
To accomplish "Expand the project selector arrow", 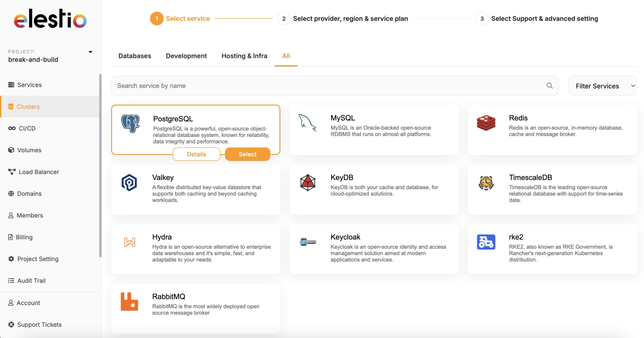I will 90,52.
